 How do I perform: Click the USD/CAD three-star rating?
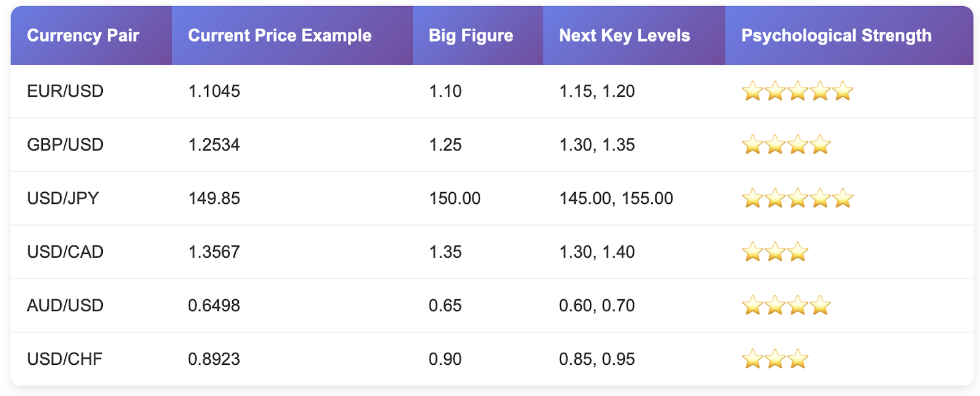[775, 252]
